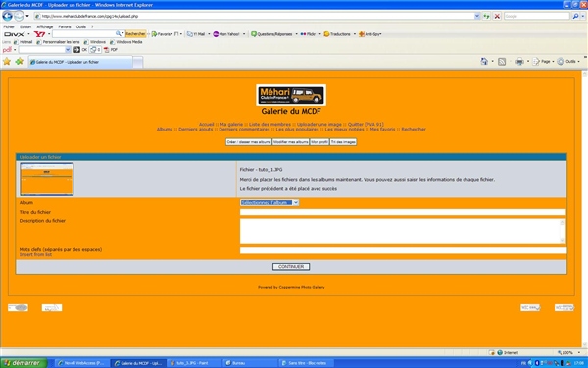The height and width of the screenshot is (368, 588).
Task: Click Créer / classer mes albums button
Action: 249,142
